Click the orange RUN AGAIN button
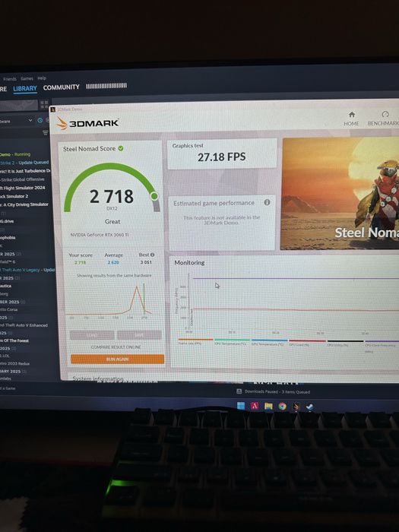The image size is (399, 532). click(117, 359)
